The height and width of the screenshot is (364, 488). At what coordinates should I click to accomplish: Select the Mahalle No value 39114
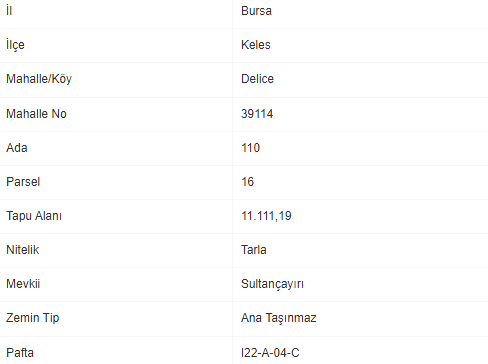pyautogui.click(x=257, y=114)
